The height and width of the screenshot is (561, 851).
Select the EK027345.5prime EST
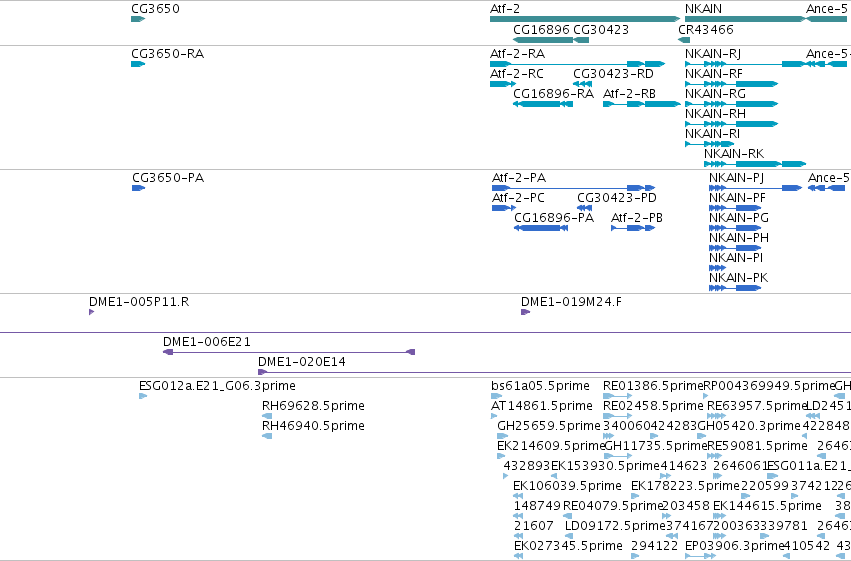(x=518, y=556)
